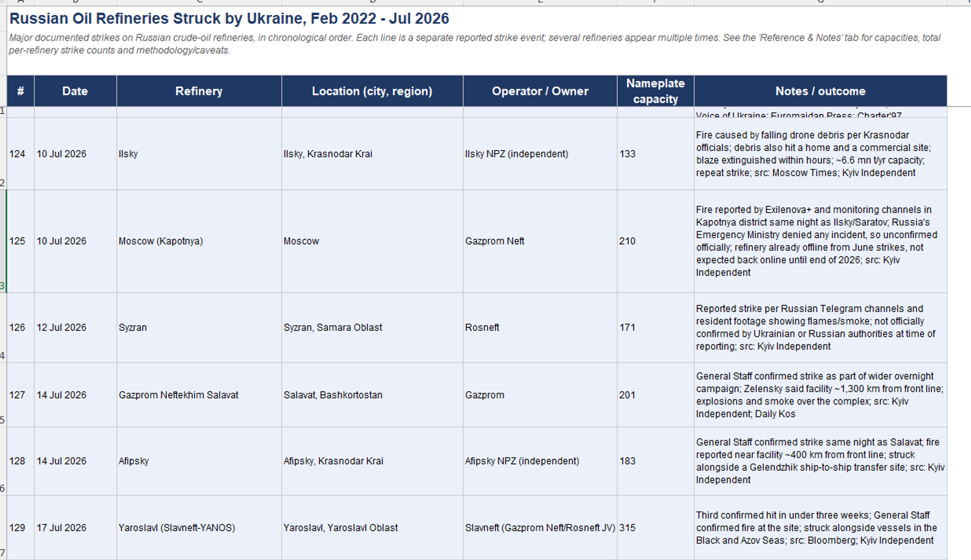
Task: Select the 'Ilsky' refinery name cell
Action: click(199, 154)
